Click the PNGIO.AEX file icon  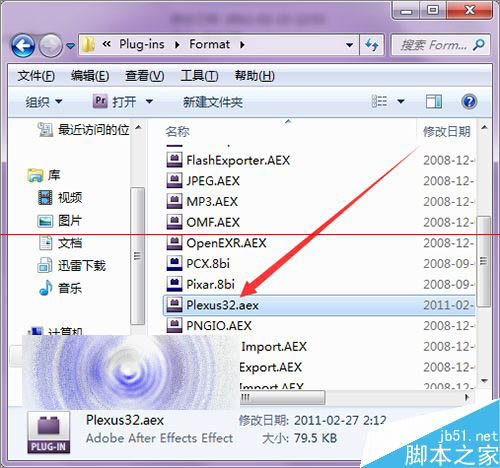pyautogui.click(x=174, y=325)
